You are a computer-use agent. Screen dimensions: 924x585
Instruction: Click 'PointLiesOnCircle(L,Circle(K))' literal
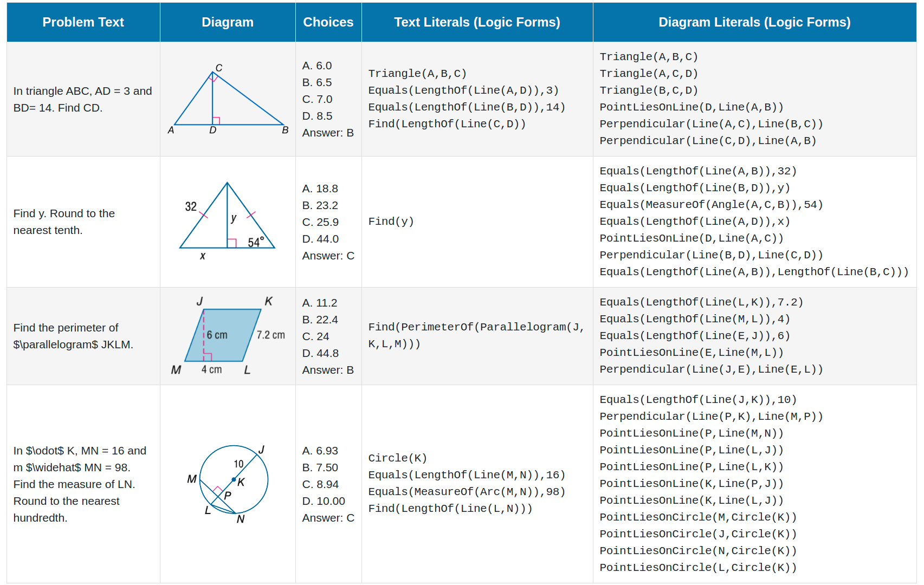[698, 568]
